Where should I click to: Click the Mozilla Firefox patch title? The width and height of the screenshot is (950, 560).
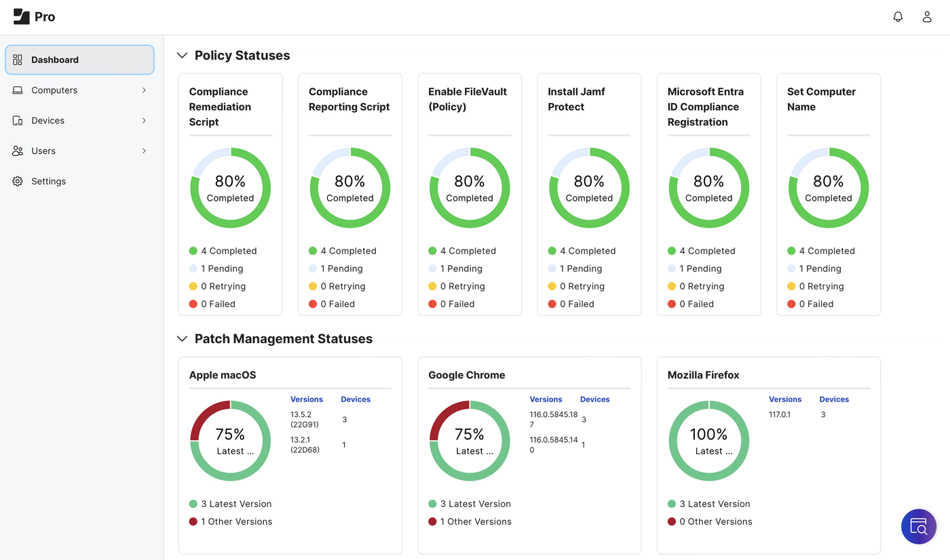coord(704,375)
